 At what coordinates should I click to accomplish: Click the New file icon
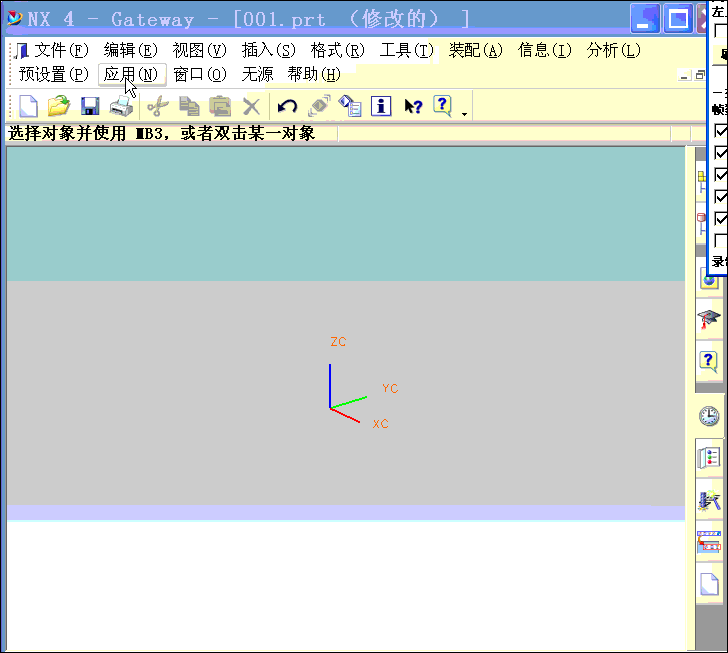click(x=28, y=106)
